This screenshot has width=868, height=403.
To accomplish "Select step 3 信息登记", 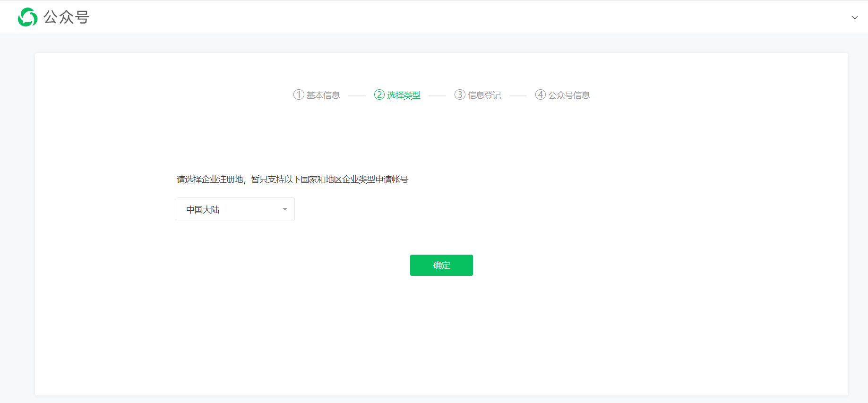I will [478, 95].
